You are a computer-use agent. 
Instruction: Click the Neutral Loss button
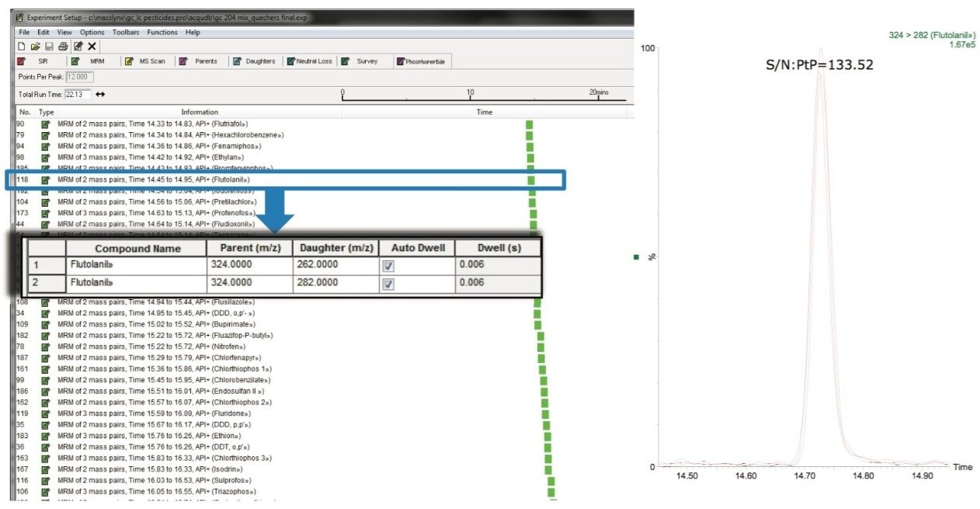pos(308,61)
